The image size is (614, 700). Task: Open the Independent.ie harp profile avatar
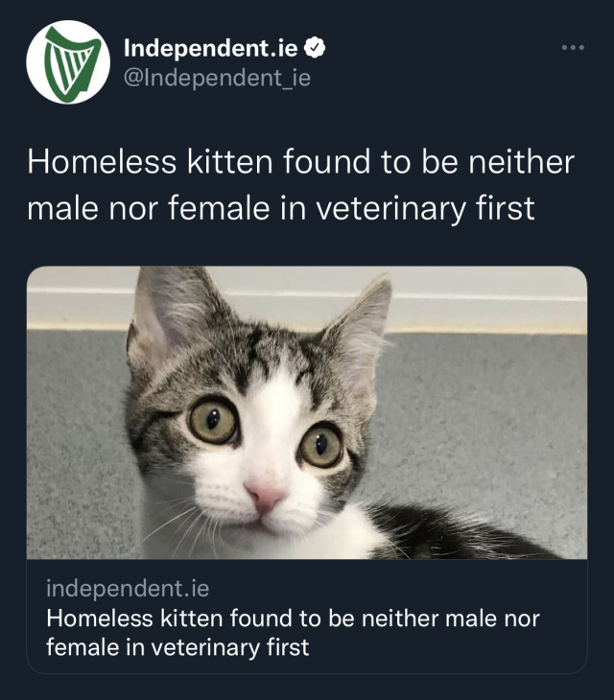(x=68, y=61)
